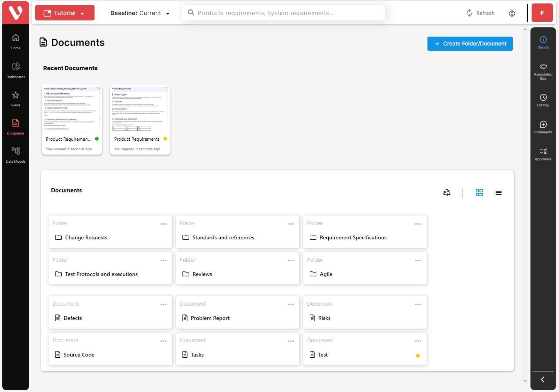Open the Baseline: Current dropdown
The image size is (559, 392).
point(140,13)
